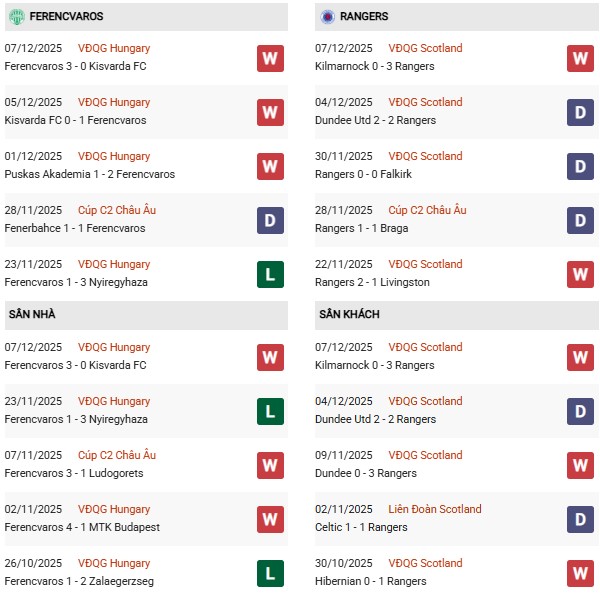Click the Puskas Akademia 1-2 Ferencvaros result
The image size is (600, 595).
[90, 174]
